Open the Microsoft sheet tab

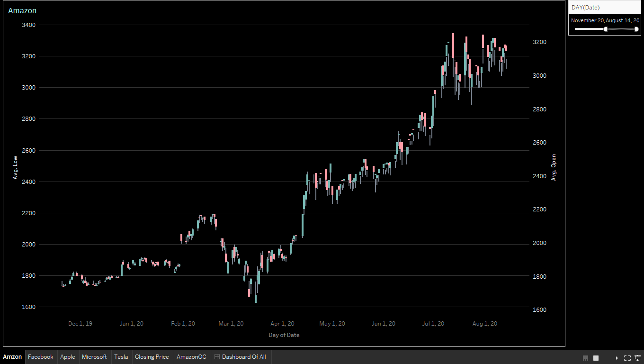click(95, 357)
